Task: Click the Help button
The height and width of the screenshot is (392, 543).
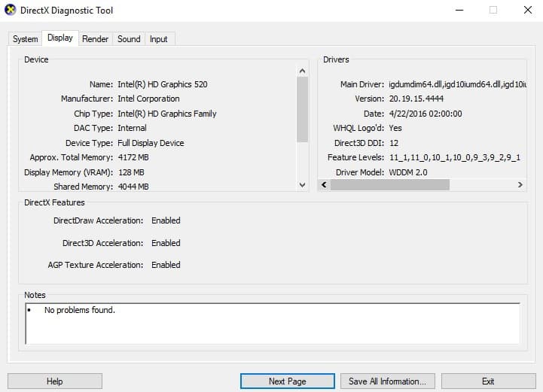Action: 55,381
